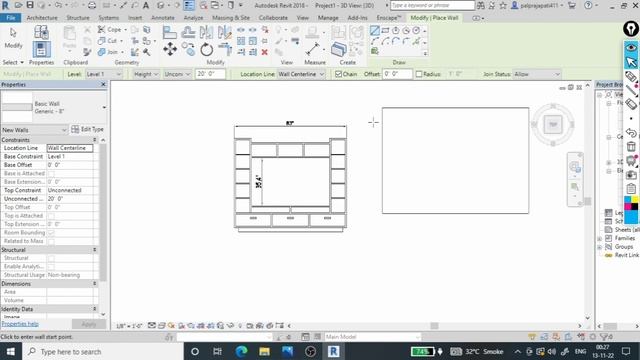The image size is (640, 360).
Task: Open the Basic Wall type selector dropdown
Action: coord(54,107)
